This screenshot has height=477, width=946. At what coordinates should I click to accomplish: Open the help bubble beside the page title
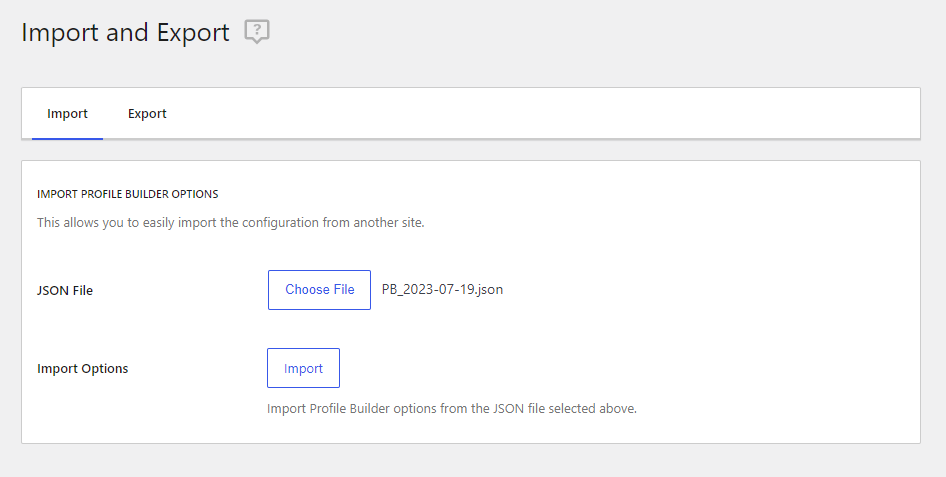(257, 31)
